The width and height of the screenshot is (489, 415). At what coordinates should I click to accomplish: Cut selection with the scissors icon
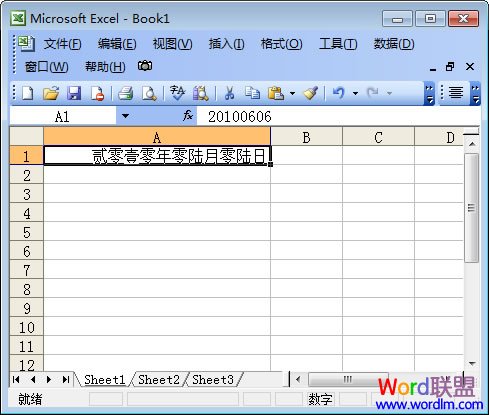point(229,93)
